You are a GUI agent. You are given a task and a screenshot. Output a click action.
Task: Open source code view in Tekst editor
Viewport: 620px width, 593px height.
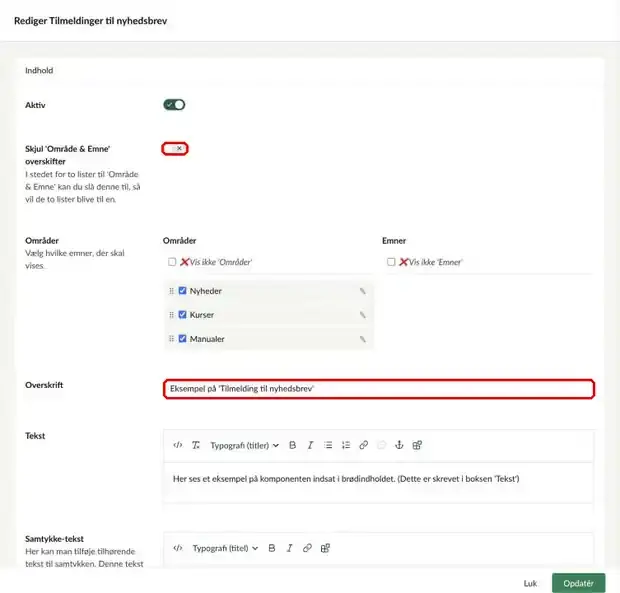pyautogui.click(x=178, y=445)
